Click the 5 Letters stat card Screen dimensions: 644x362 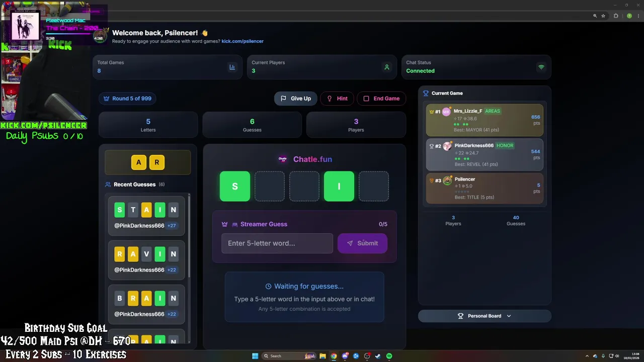[x=148, y=125]
